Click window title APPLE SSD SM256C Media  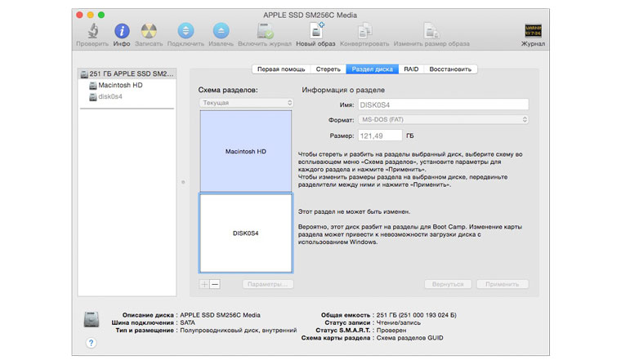310,15
